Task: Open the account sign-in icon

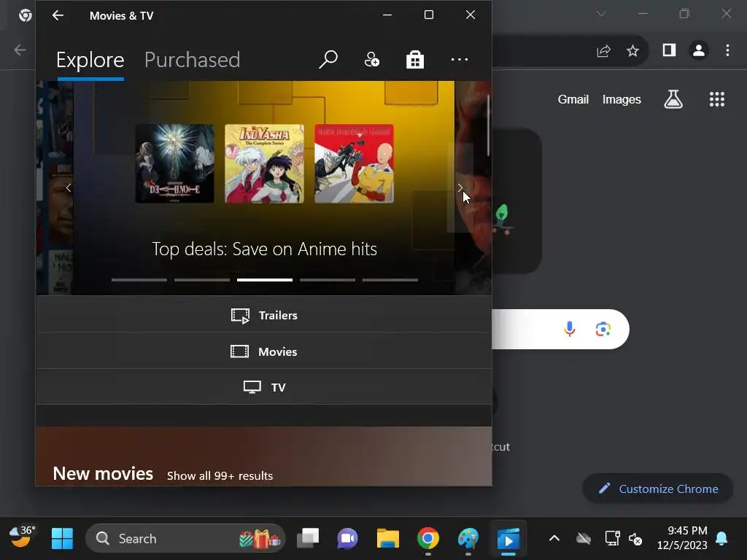Action: click(x=371, y=60)
